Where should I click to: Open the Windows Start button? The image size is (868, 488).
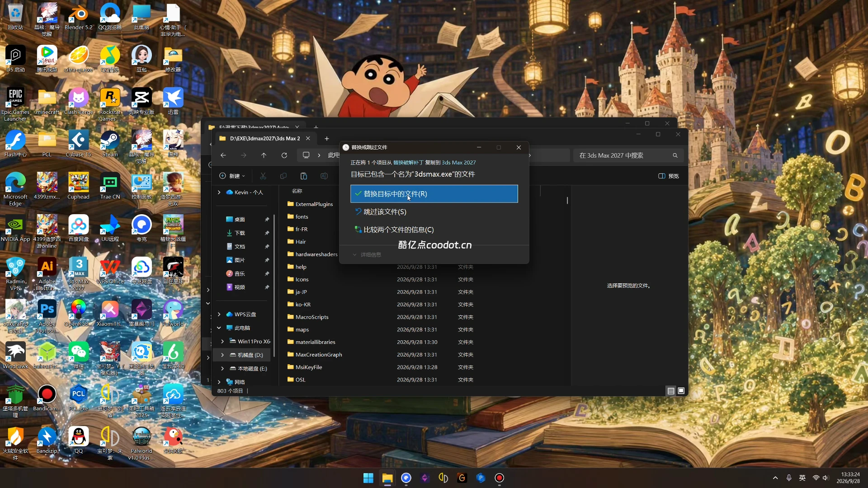(368, 478)
